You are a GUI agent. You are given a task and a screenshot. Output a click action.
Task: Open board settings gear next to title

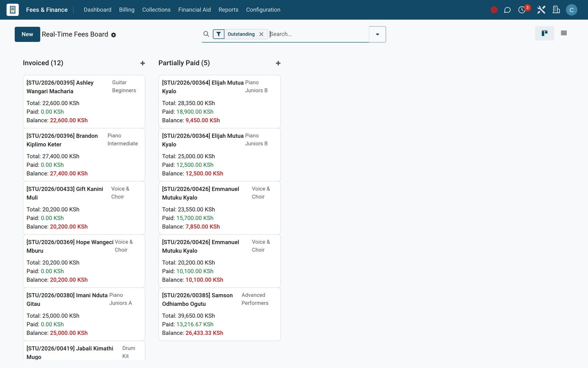click(114, 35)
